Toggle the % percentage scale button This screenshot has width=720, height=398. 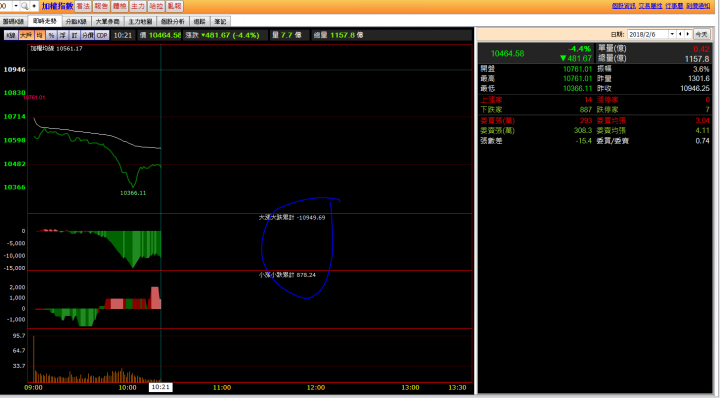(x=51, y=35)
